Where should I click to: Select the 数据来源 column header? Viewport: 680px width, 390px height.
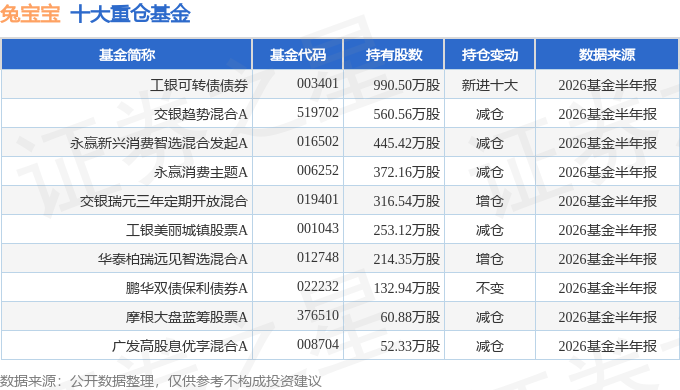[607, 55]
